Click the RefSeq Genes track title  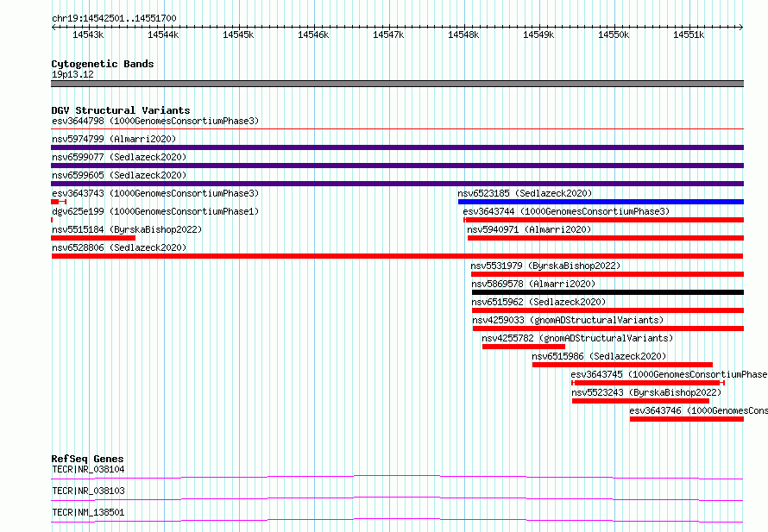(87, 459)
